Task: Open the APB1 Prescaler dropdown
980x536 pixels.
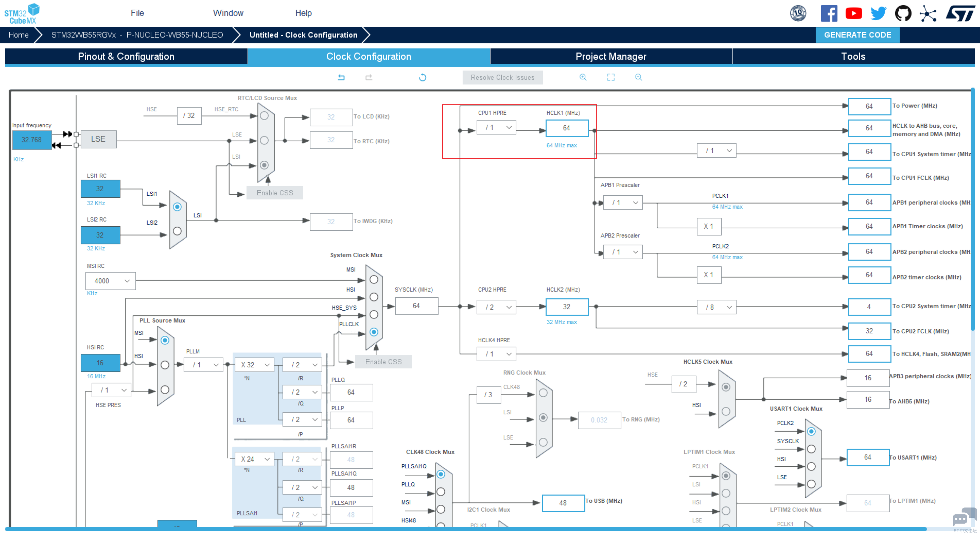Action: pyautogui.click(x=623, y=203)
